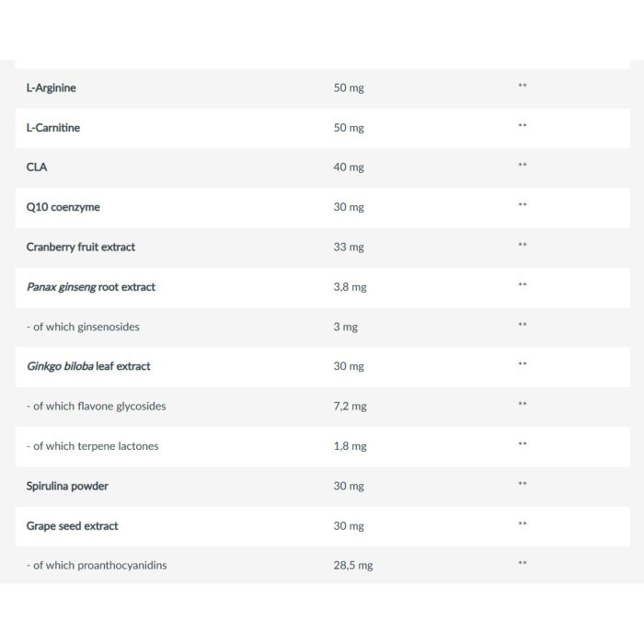Image resolution: width=644 pixels, height=644 pixels.
Task: Select the Spirulina powder label
Action: pos(67,487)
